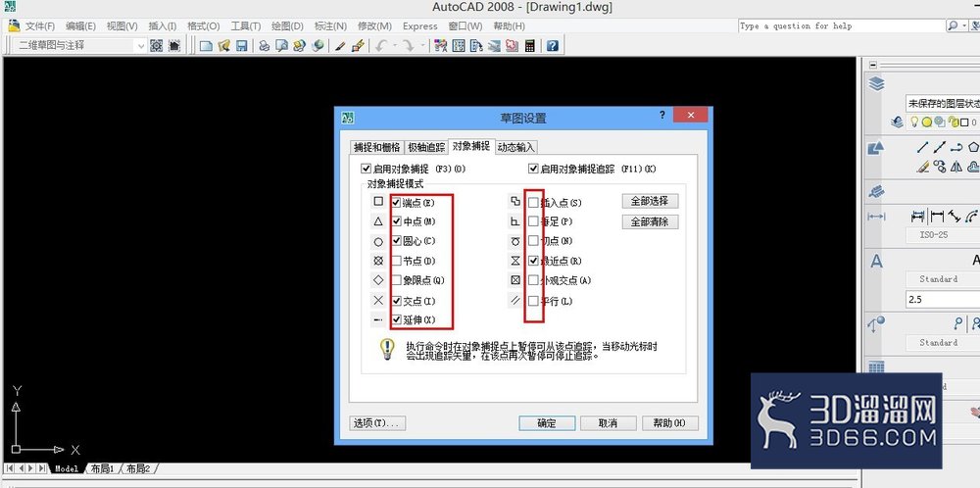Switch to 捕捉和栅格 tab
The width and height of the screenshot is (980, 488).
pyautogui.click(x=376, y=147)
